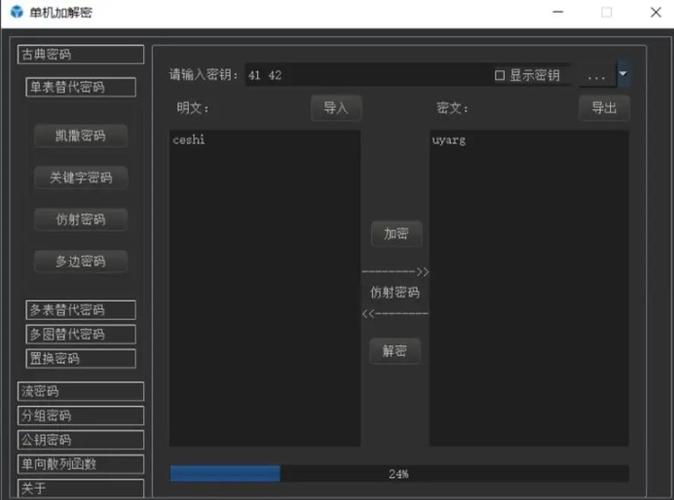Image resolution: width=674 pixels, height=500 pixels.
Task: Click the 密文: label
Action: (x=452, y=108)
